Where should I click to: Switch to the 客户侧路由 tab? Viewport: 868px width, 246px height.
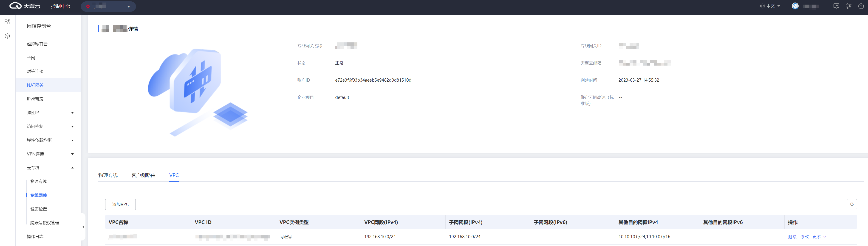pyautogui.click(x=143, y=175)
